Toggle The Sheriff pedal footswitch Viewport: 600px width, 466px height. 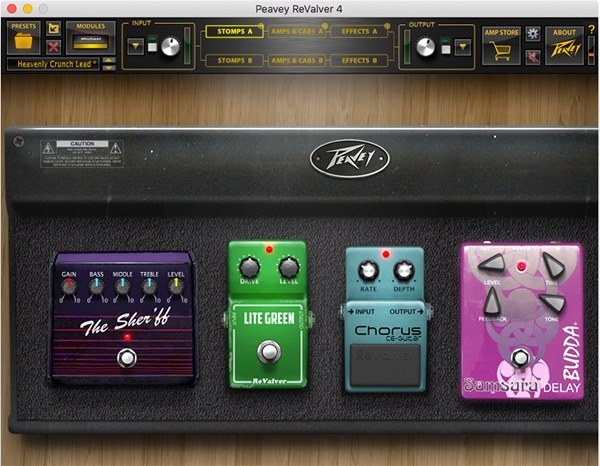(127, 358)
